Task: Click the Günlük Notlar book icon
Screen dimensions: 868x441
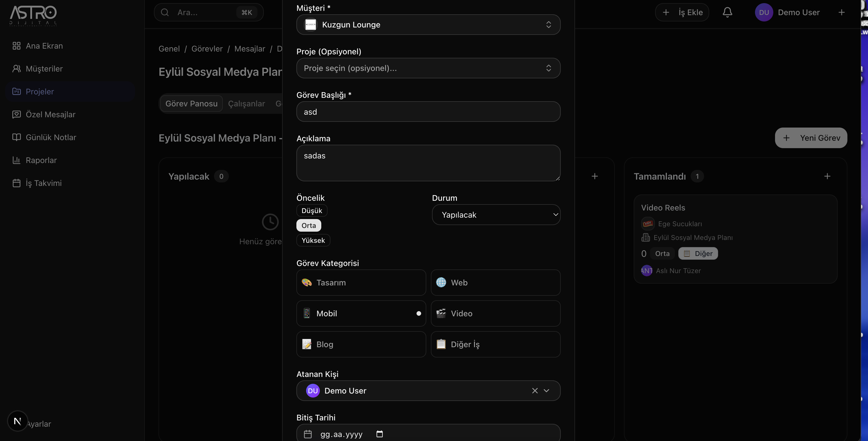Action: pyautogui.click(x=16, y=137)
